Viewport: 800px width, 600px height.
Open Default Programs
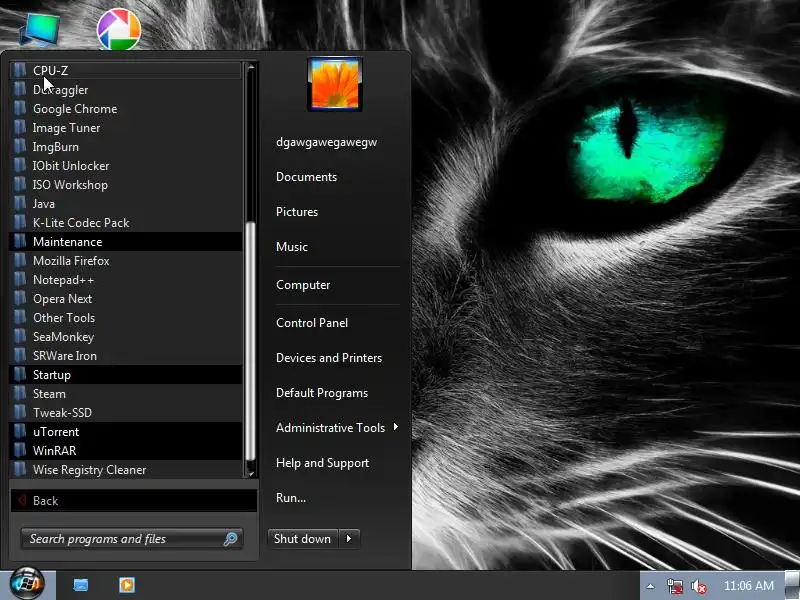[322, 393]
